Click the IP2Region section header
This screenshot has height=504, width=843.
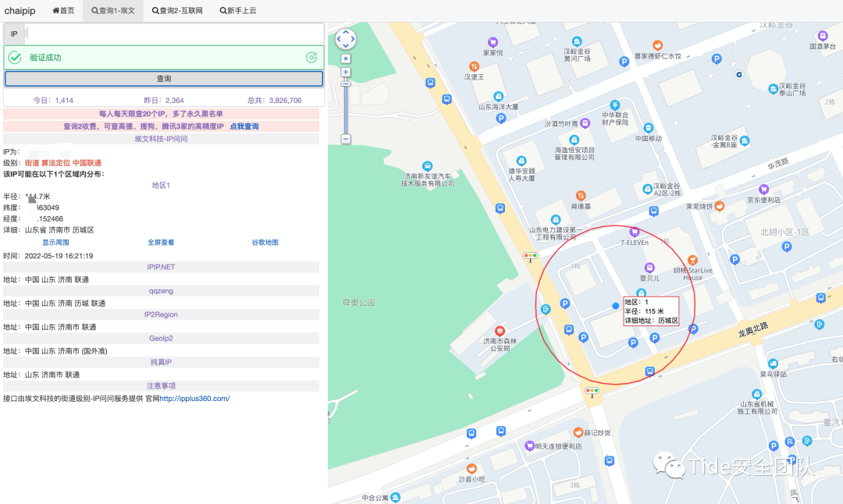(x=161, y=314)
